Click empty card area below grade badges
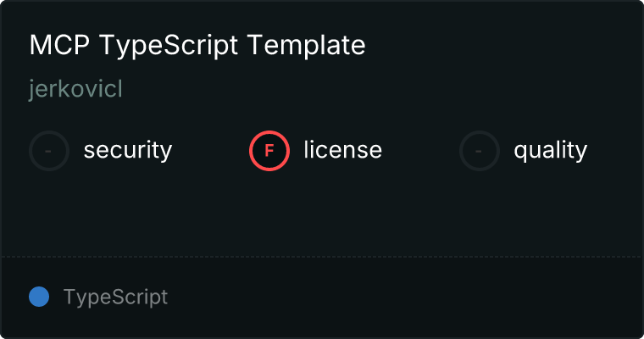The height and width of the screenshot is (339, 644). tap(322, 212)
